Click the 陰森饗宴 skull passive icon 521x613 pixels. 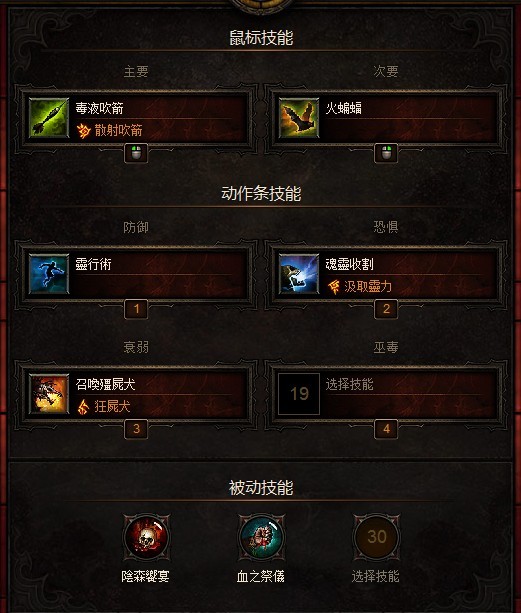pos(146,537)
